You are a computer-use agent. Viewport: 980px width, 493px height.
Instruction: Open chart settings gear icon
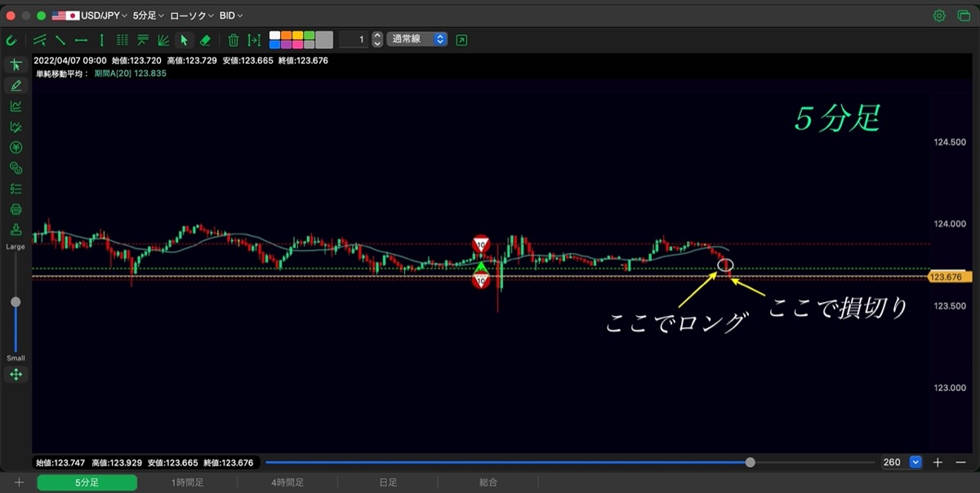pos(939,16)
